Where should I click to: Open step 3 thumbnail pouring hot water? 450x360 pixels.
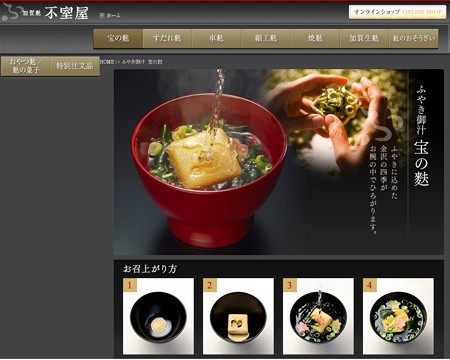pyautogui.click(x=318, y=316)
